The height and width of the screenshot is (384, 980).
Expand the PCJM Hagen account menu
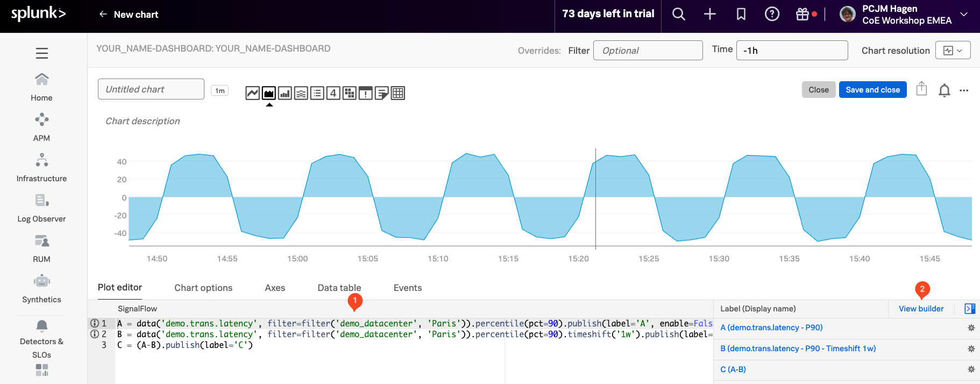[963, 15]
